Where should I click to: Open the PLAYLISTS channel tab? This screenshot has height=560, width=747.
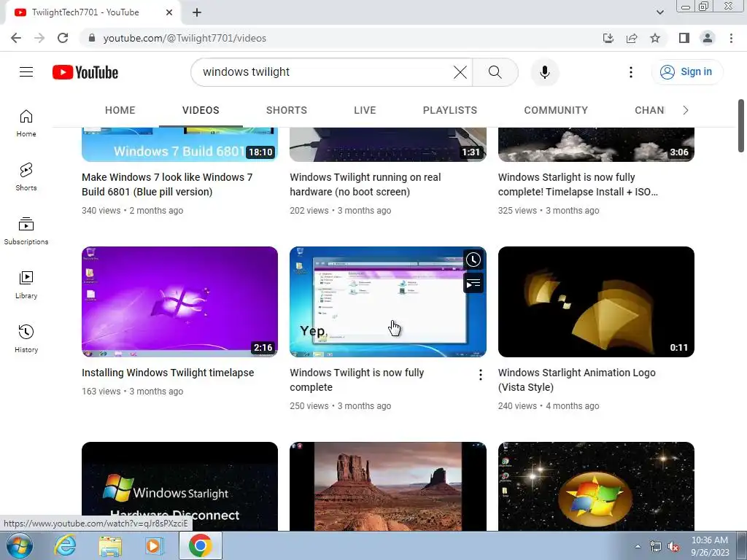coord(449,110)
